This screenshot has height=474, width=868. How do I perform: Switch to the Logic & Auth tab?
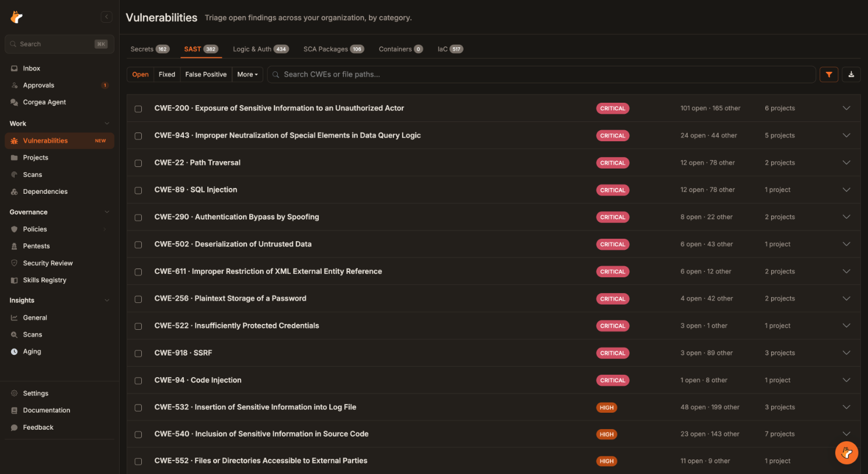point(261,49)
